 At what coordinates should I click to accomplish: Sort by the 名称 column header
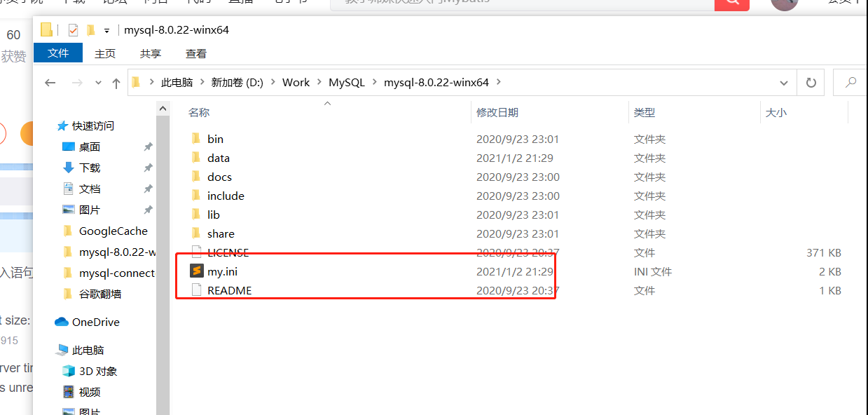click(x=199, y=112)
